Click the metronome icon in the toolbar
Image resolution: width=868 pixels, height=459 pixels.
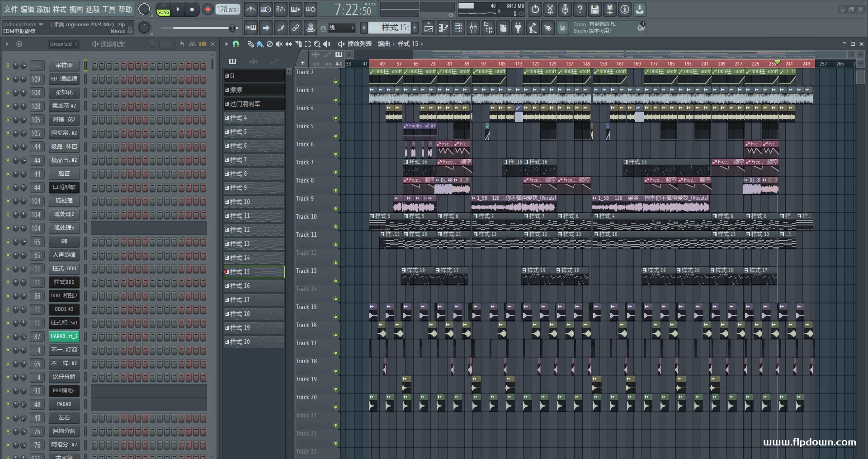point(251,9)
